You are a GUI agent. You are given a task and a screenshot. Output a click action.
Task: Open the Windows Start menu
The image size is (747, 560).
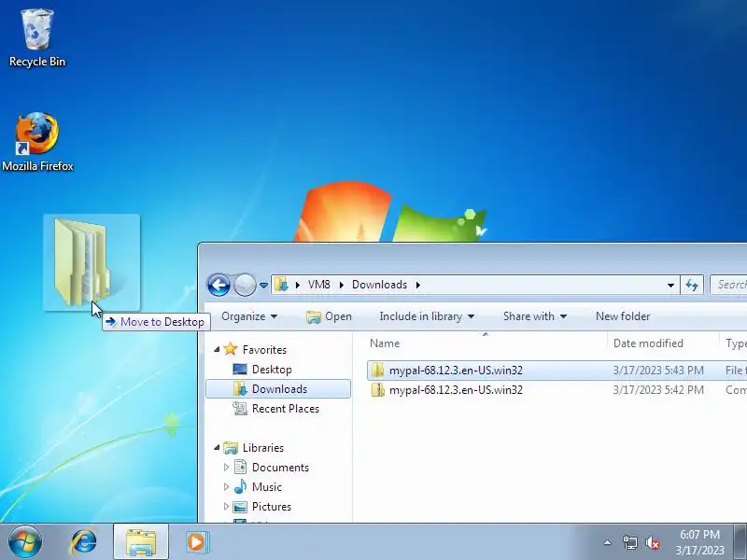[25, 542]
